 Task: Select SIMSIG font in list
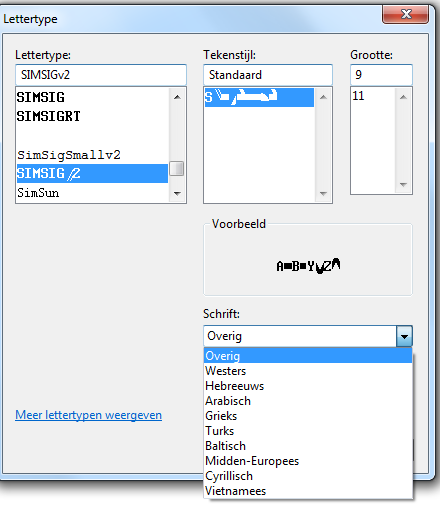[92, 97]
